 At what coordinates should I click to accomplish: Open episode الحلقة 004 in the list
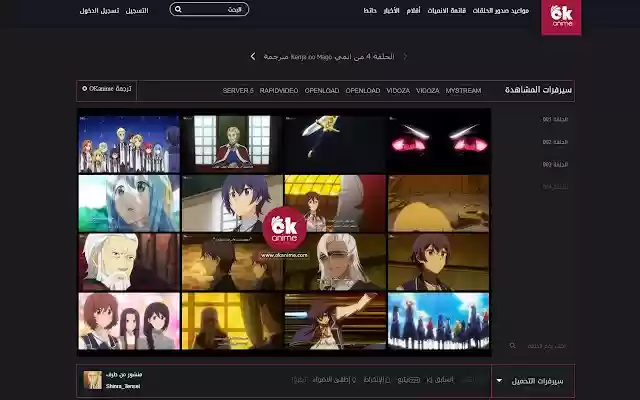pos(555,187)
